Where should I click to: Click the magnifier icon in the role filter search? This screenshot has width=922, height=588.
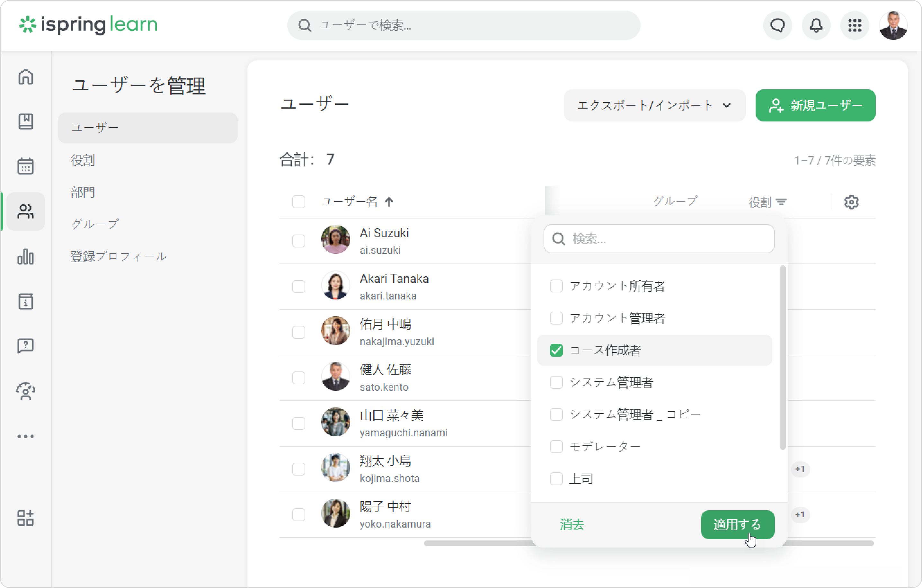point(558,239)
